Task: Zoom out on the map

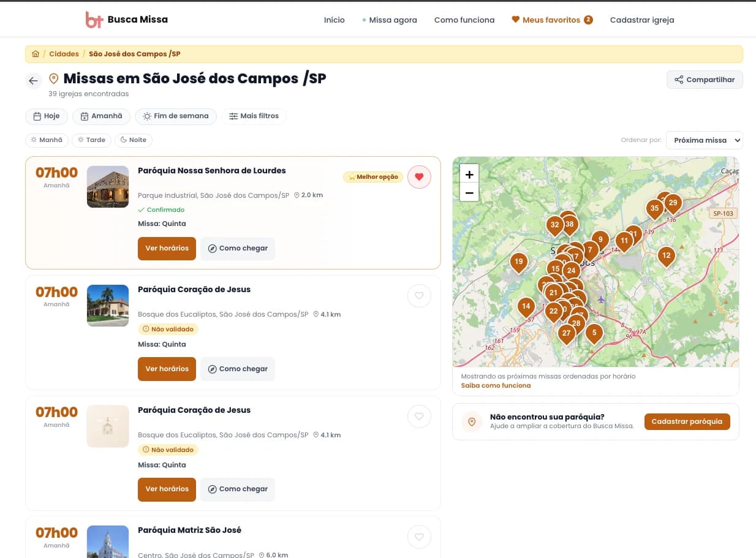Action: point(469,192)
